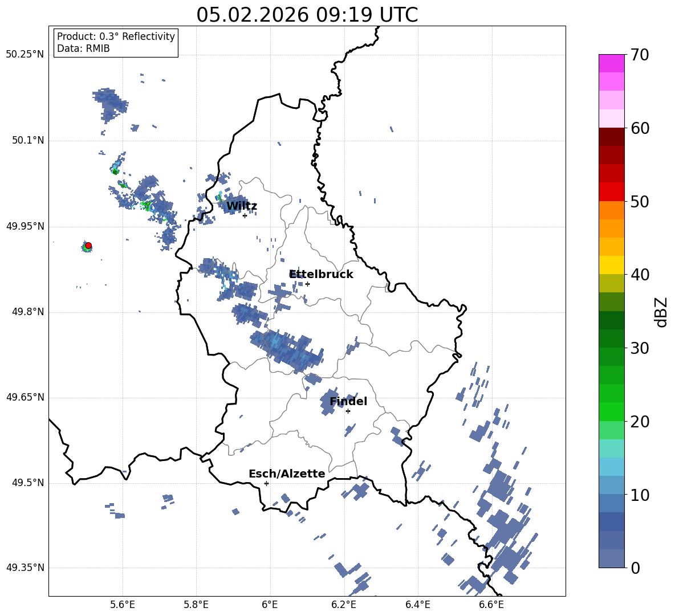
Task: Click the title 05.02.2026 09:19 UTC
Action: [307, 15]
